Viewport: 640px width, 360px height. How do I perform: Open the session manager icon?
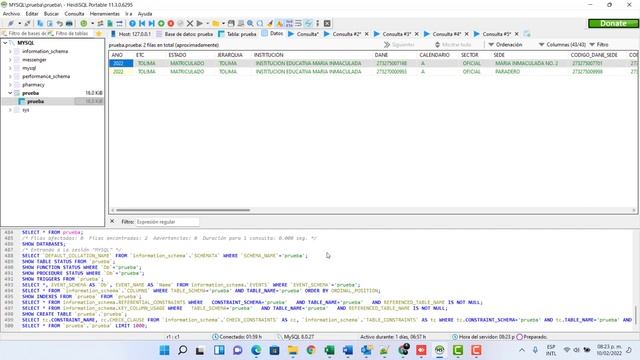click(11, 23)
